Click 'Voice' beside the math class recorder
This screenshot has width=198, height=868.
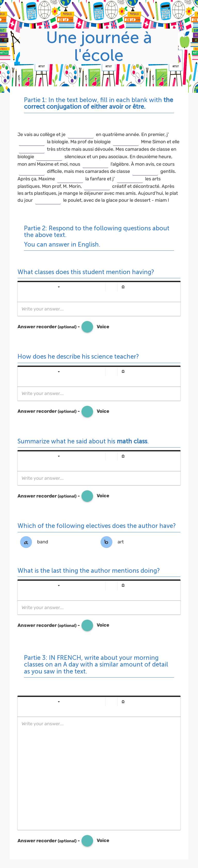(x=103, y=496)
